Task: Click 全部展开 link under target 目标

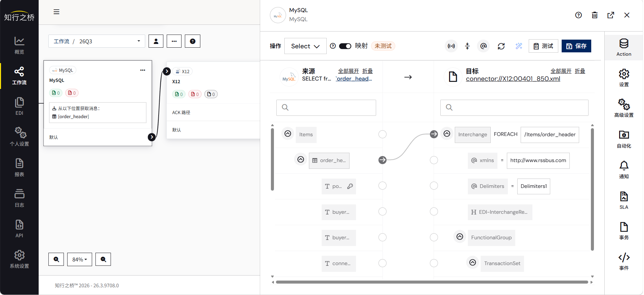Action: pos(561,71)
